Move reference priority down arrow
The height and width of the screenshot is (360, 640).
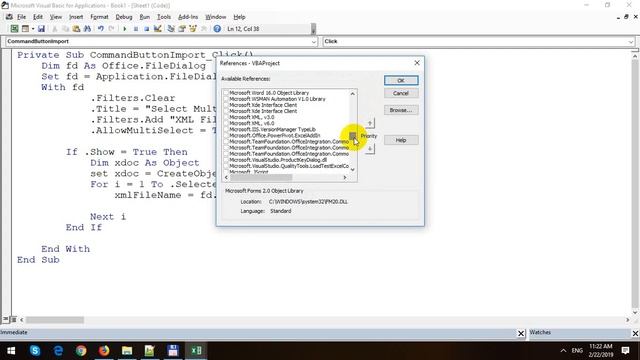[370, 149]
